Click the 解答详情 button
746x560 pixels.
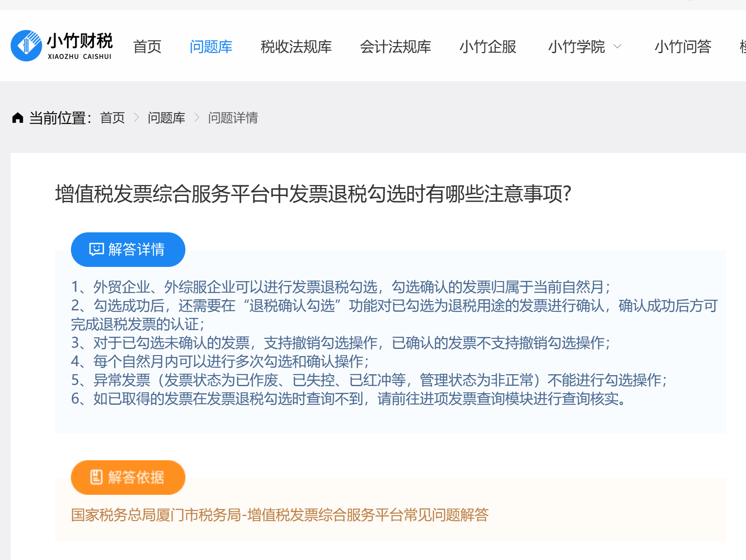128,250
